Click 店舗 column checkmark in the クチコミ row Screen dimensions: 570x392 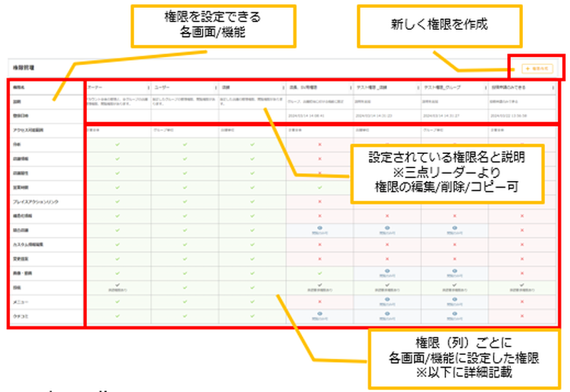point(252,315)
